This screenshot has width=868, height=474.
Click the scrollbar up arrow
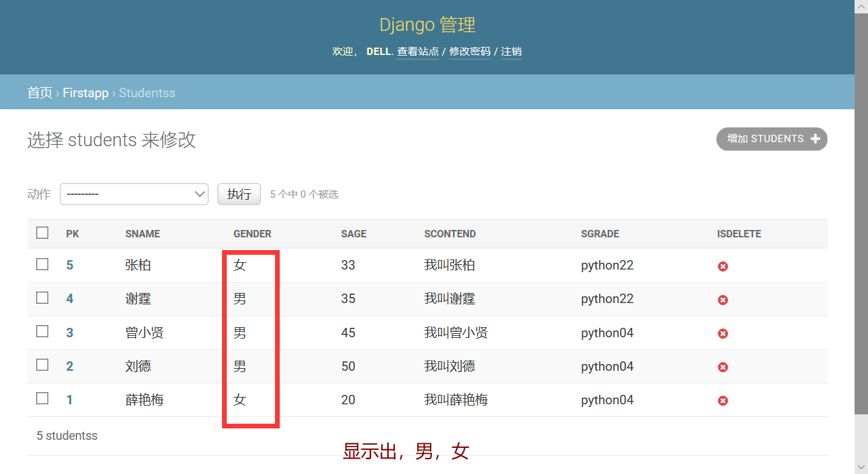point(861,6)
